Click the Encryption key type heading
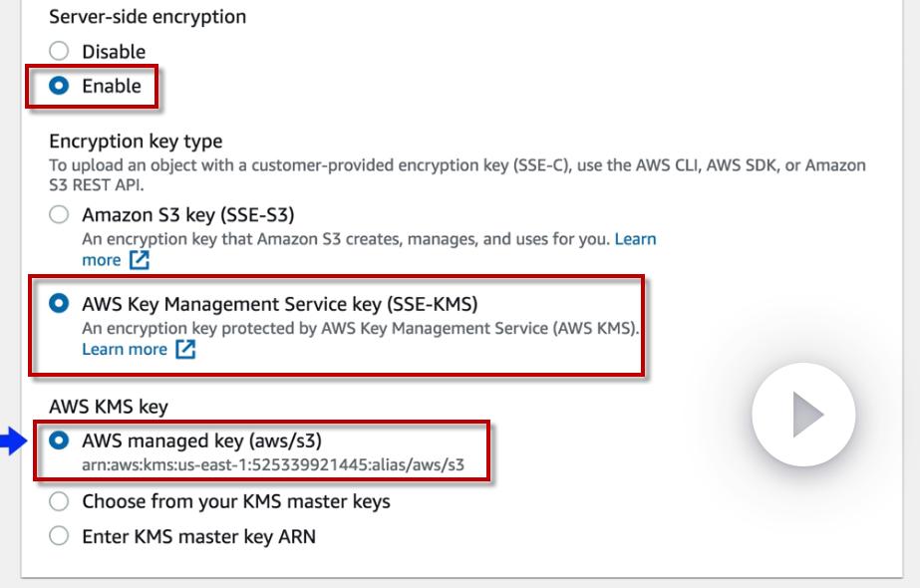This screenshot has width=920, height=588. click(136, 142)
